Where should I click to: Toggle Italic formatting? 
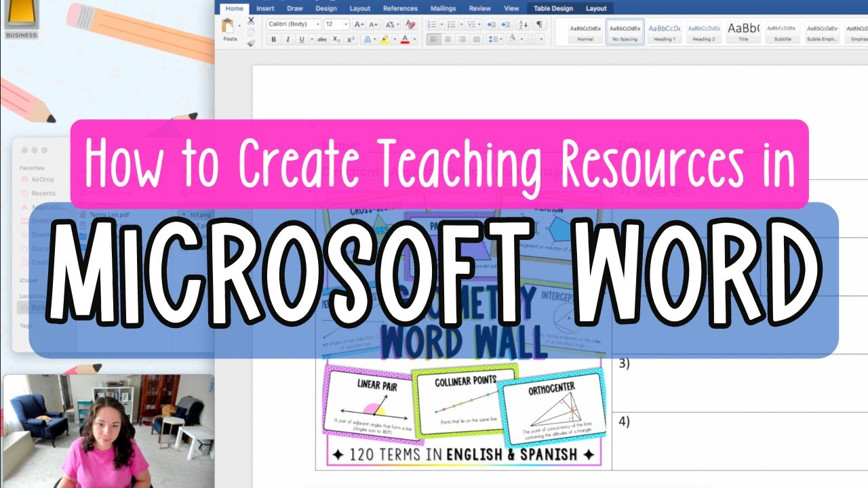[x=288, y=39]
